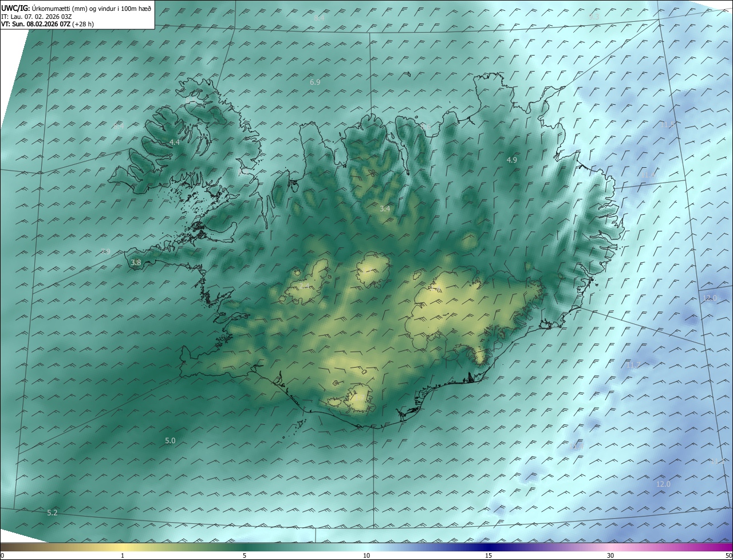Screen dimensions: 733x560
Task: Click the 4.9 value label in northeast Iceland
Action: [512, 160]
